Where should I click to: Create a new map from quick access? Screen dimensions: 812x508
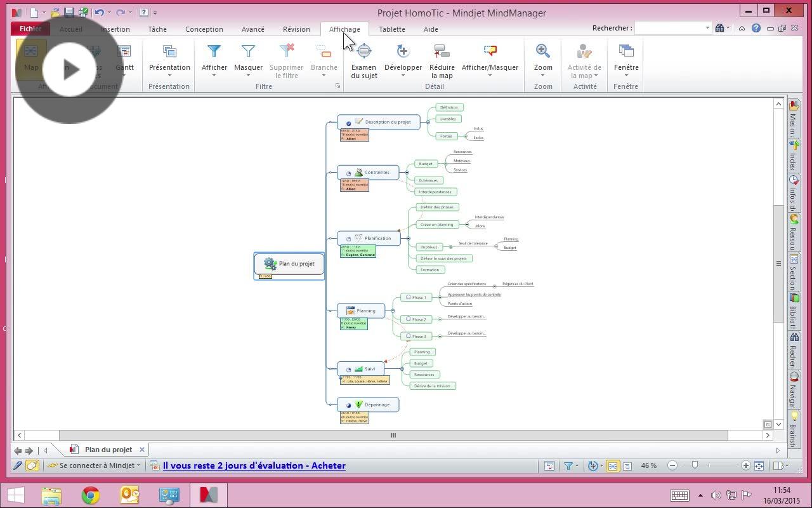34,12
